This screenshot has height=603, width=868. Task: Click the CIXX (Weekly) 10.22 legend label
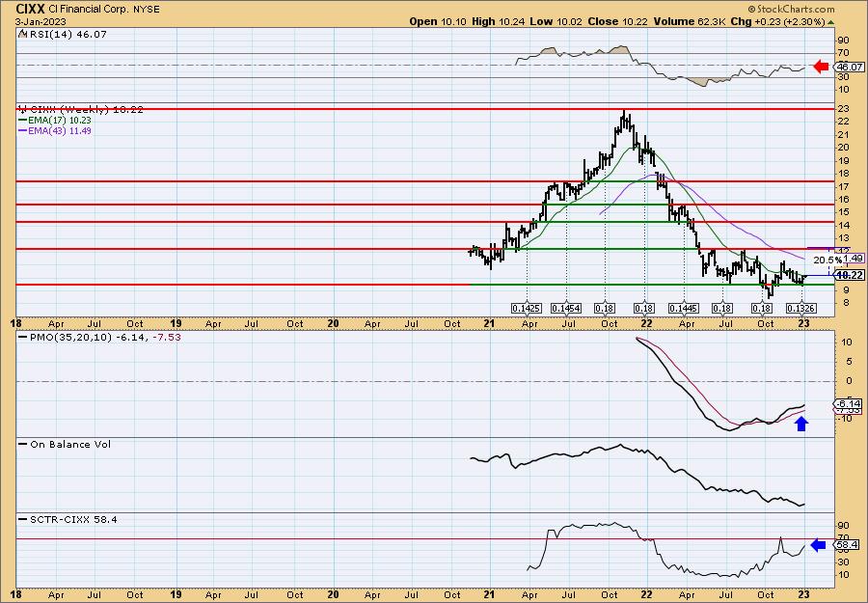tap(81, 110)
